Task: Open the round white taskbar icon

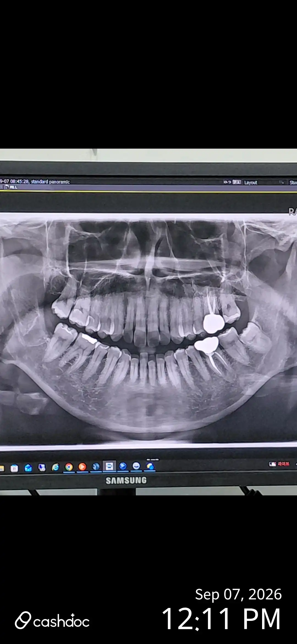Action: (136, 466)
